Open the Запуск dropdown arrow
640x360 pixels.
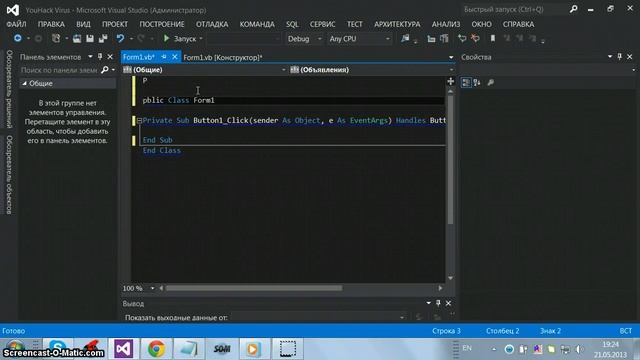click(x=201, y=39)
